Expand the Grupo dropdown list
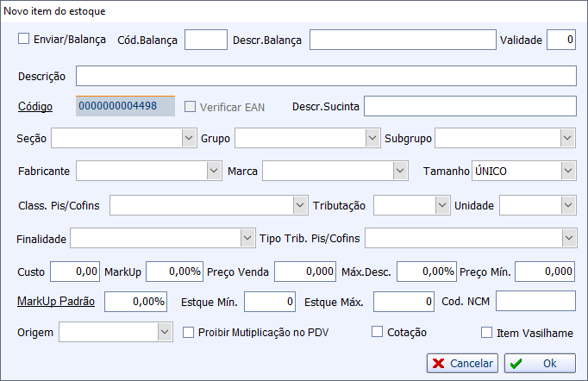588x381 pixels. pyautogui.click(x=372, y=138)
